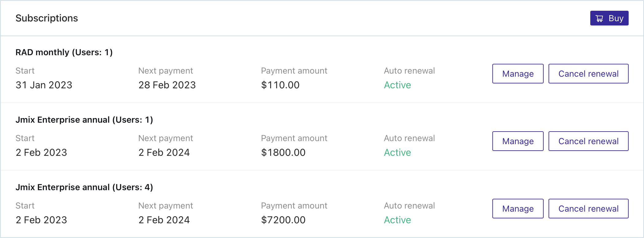Screen dimensions: 644x238
Task: Click Active status on Jmix Enterprise (Users: 4)
Action: (x=397, y=220)
